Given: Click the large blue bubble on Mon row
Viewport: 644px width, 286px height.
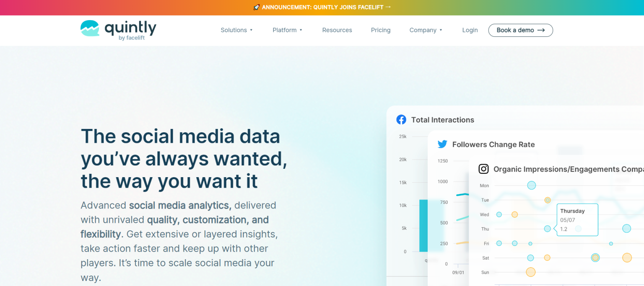Looking at the screenshot, I should click(x=532, y=185).
